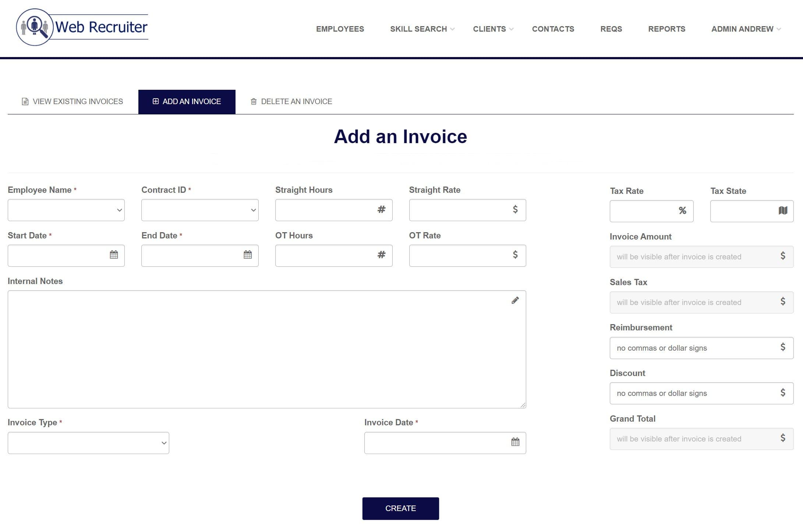The width and height of the screenshot is (803, 532).
Task: Click the dollar icon in OT Rate
Action: point(515,255)
